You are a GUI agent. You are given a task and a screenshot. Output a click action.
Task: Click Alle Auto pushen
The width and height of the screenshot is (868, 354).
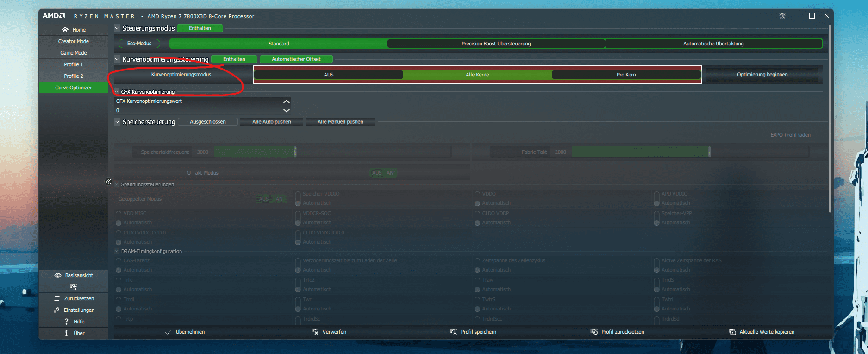(x=272, y=122)
